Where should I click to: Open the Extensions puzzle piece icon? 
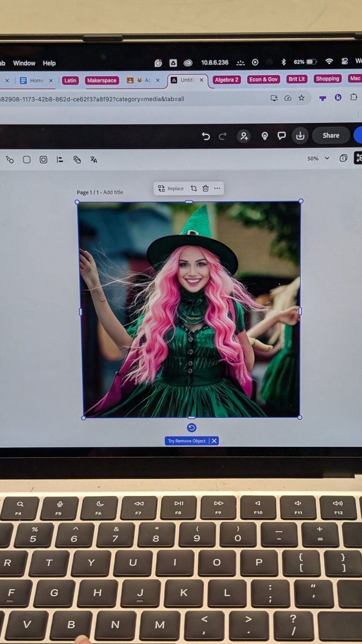(353, 97)
